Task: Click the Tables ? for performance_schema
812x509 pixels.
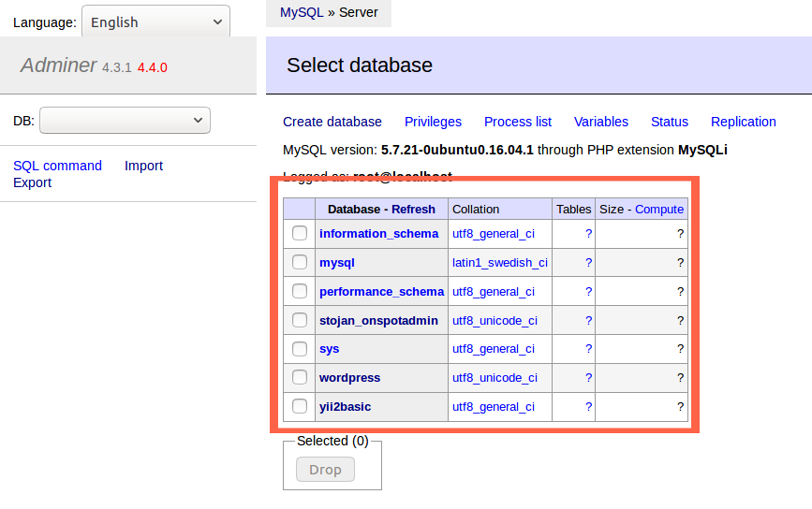Action: pos(588,291)
